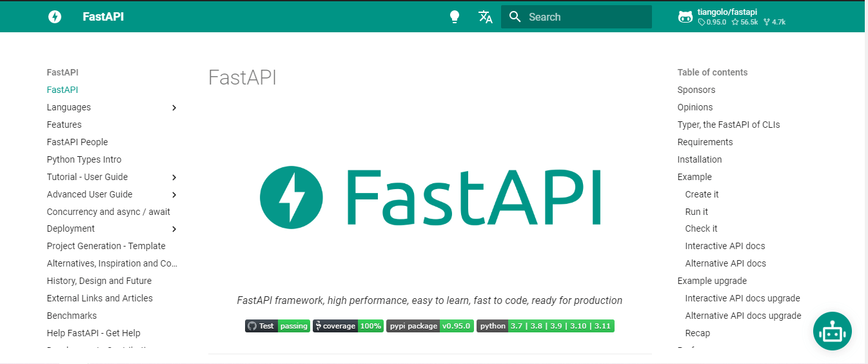The image size is (868, 364).
Task: Open Languages in the sidebar
Action: (x=69, y=107)
